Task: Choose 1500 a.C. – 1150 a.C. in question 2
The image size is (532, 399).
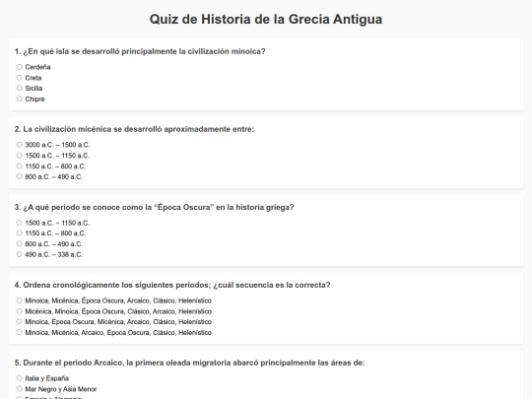Action: [20, 156]
